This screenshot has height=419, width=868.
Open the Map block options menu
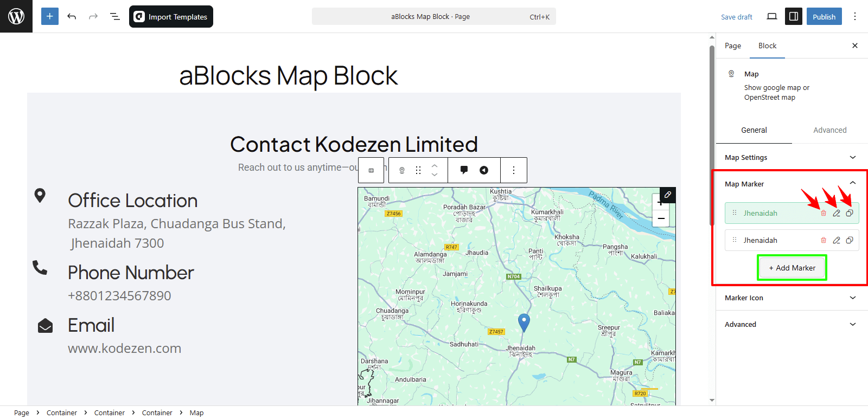coord(514,170)
